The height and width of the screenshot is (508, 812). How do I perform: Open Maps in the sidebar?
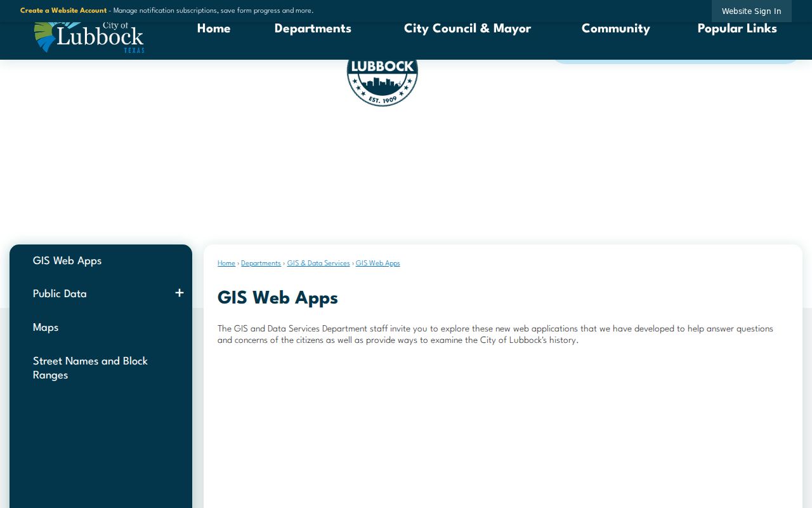pos(46,328)
